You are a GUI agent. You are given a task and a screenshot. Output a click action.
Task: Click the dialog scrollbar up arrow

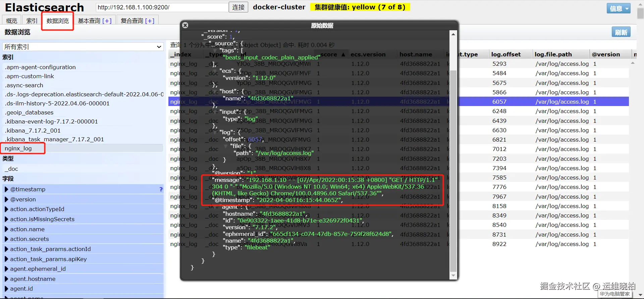coord(453,34)
